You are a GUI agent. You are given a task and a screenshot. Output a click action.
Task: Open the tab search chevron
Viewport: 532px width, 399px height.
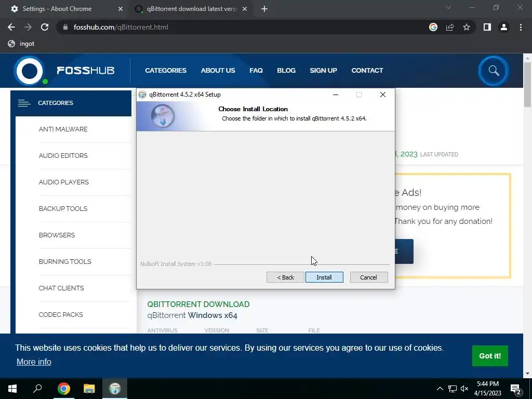pyautogui.click(x=448, y=7)
